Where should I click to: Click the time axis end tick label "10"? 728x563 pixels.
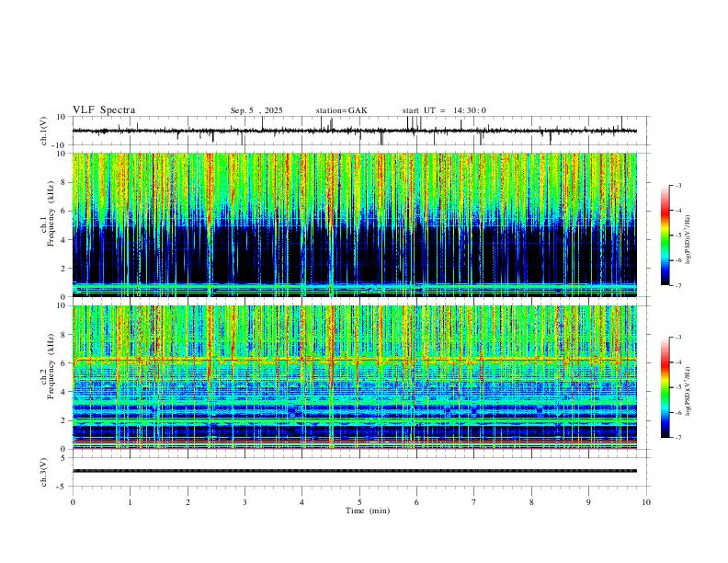[x=646, y=502]
